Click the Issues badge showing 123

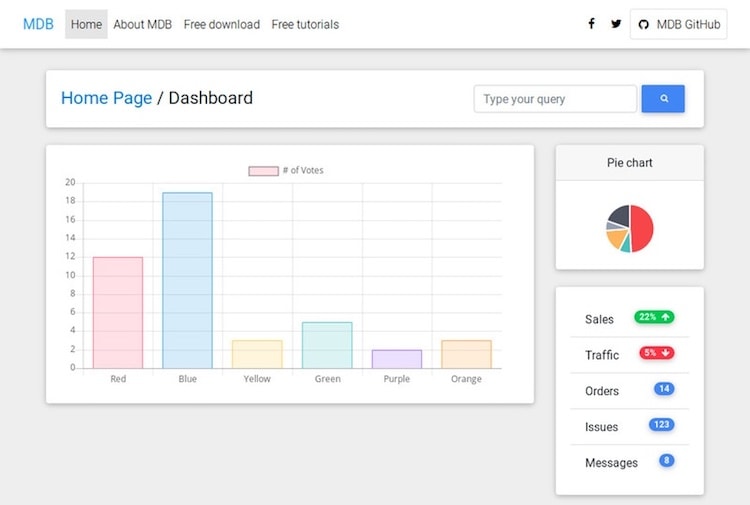click(662, 425)
